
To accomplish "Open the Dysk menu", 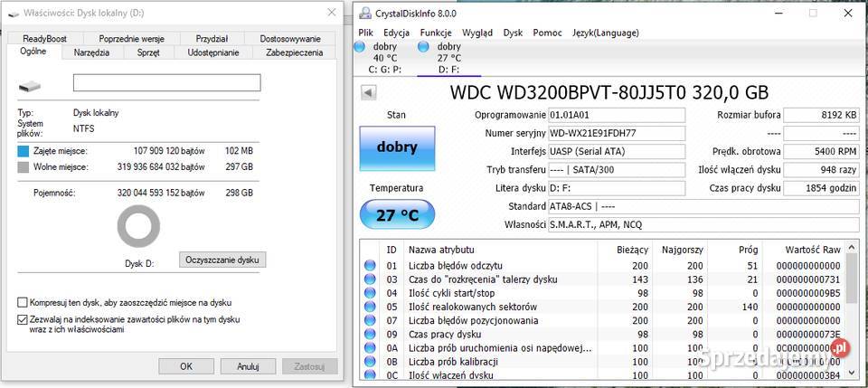I will click(x=514, y=33).
